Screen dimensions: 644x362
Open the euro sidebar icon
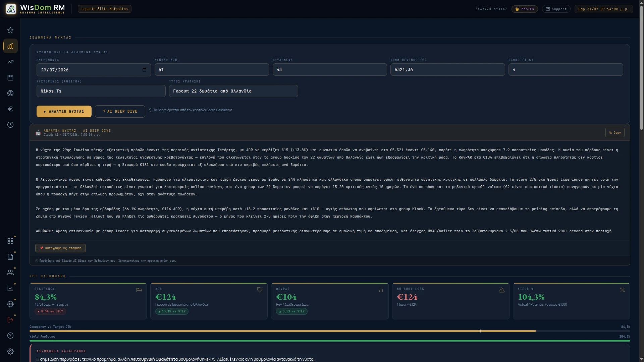coord(10,109)
